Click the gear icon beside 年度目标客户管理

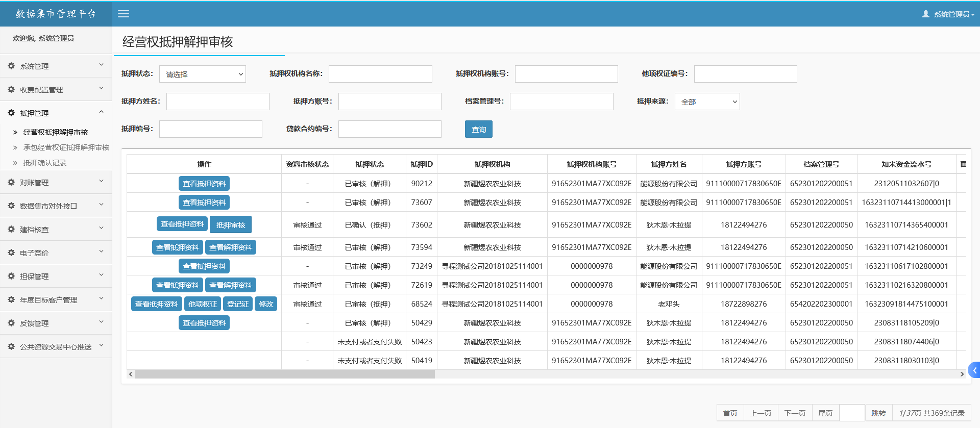11,299
